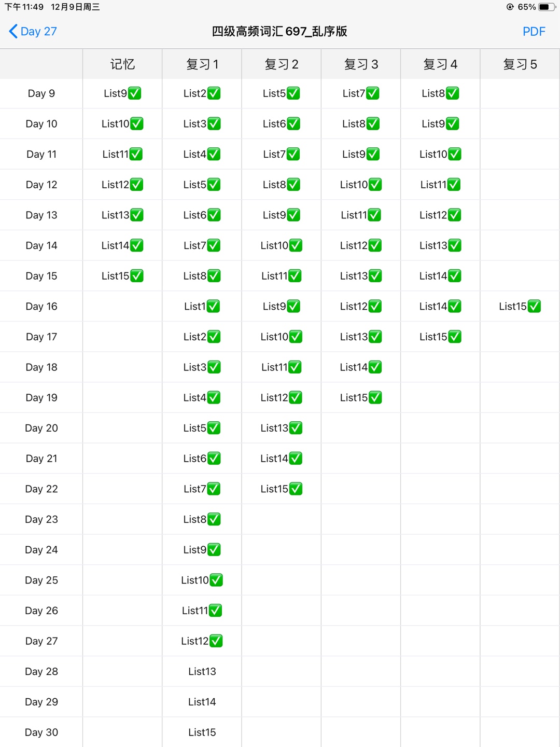Toggle List15 checkmark on Day 22 复习 2

[x=296, y=489]
